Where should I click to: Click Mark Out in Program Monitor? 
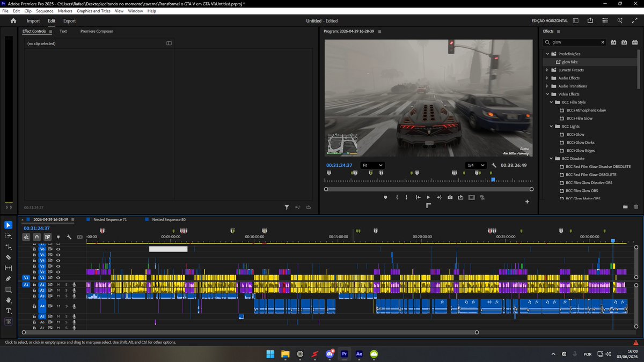click(x=407, y=197)
